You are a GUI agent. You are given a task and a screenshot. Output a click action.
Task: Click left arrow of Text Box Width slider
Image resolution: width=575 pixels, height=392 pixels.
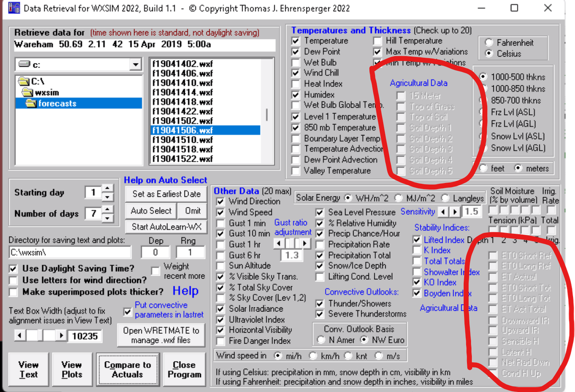pyautogui.click(x=20, y=335)
